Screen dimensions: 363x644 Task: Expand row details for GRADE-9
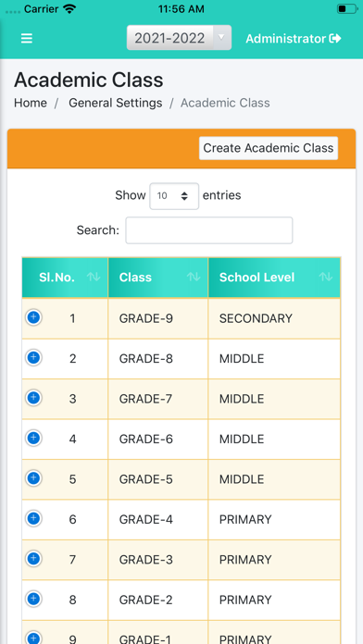coord(33,317)
